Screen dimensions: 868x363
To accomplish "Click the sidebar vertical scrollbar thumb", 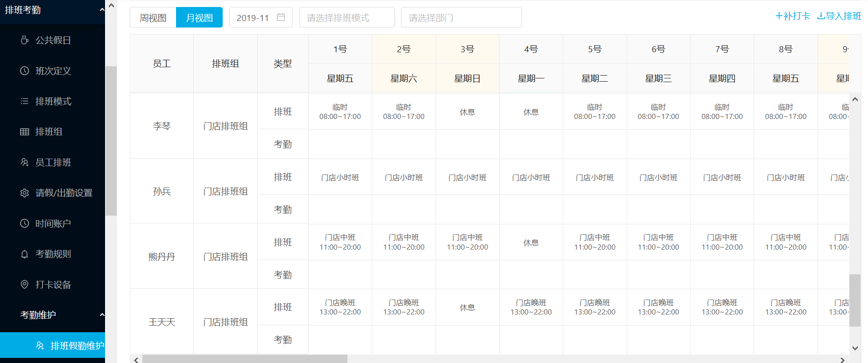I will [111, 141].
